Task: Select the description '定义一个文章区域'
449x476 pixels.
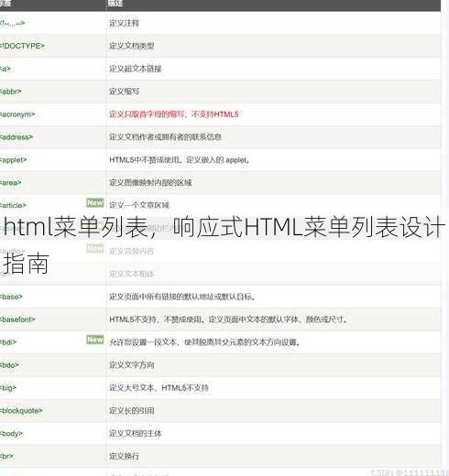Action: pos(139,205)
